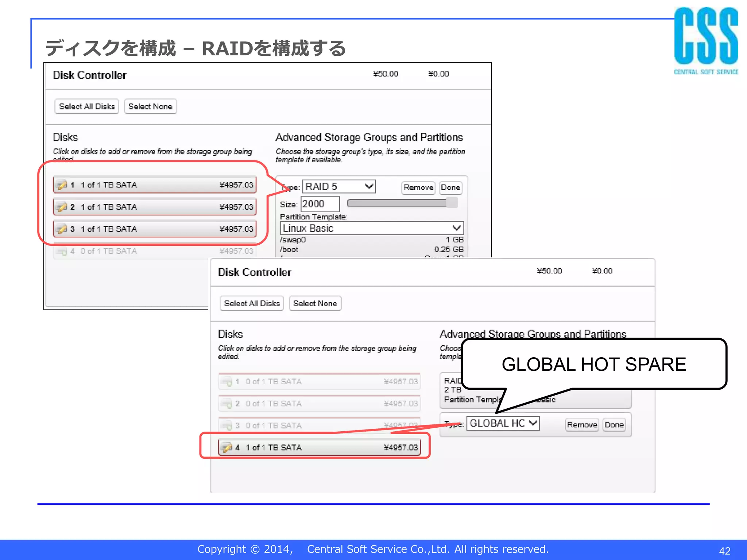
Task: Click disk 3 icon in lower Disk Controller window
Action: tap(227, 425)
